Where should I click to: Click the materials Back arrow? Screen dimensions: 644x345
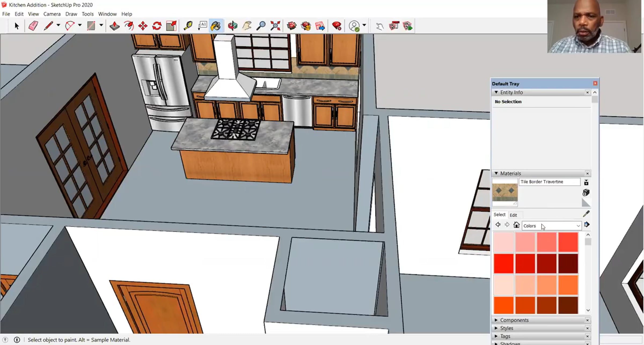(x=498, y=225)
